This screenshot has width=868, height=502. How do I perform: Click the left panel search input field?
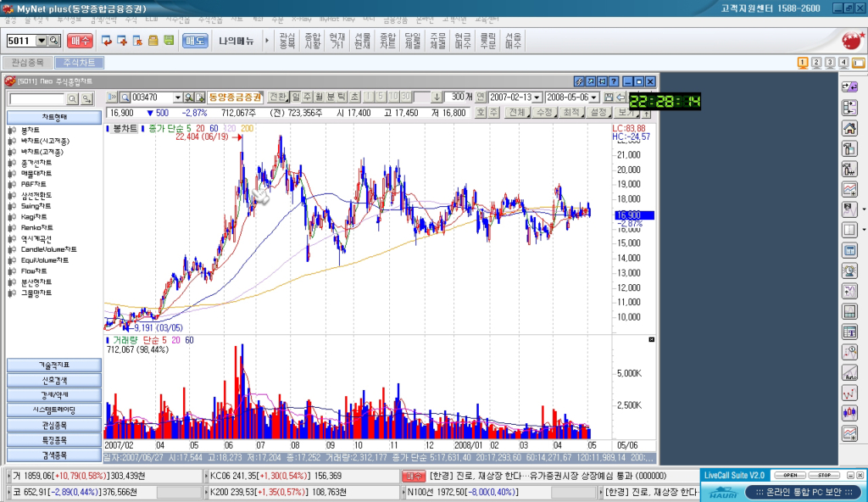[x=36, y=98]
